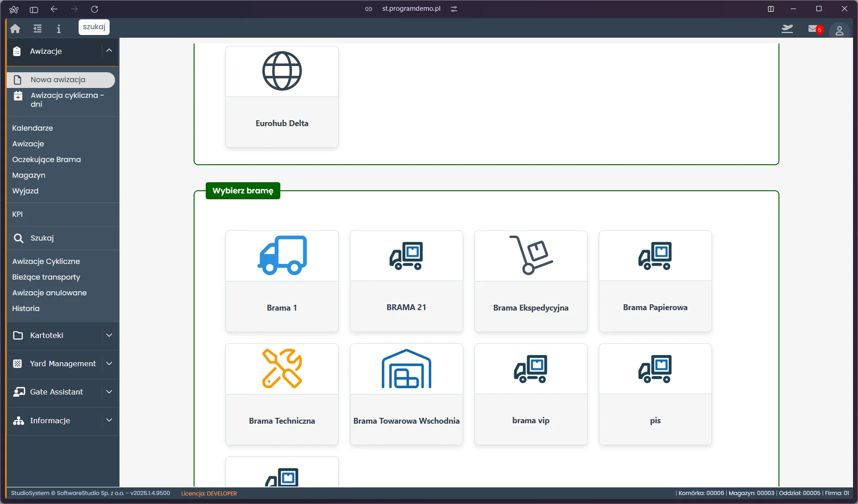Image resolution: width=858 pixels, height=504 pixels.
Task: Select the Eurohub Delta globe icon
Action: (x=282, y=71)
